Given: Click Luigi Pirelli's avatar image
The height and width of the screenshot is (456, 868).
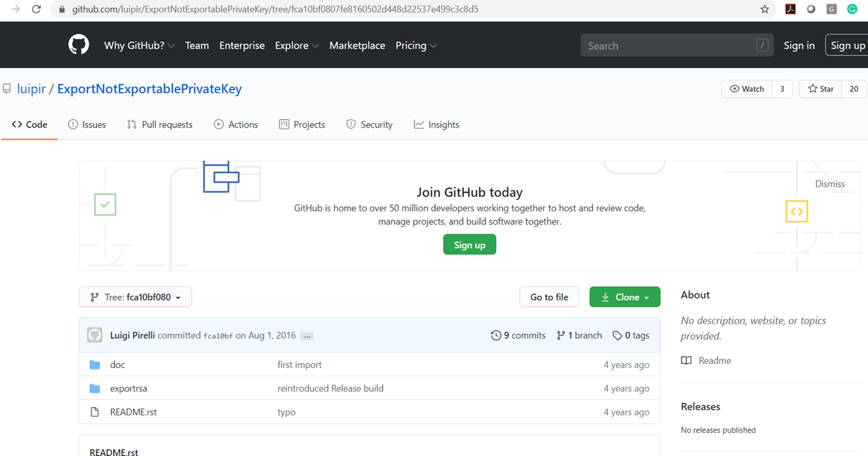Looking at the screenshot, I should coord(95,335).
